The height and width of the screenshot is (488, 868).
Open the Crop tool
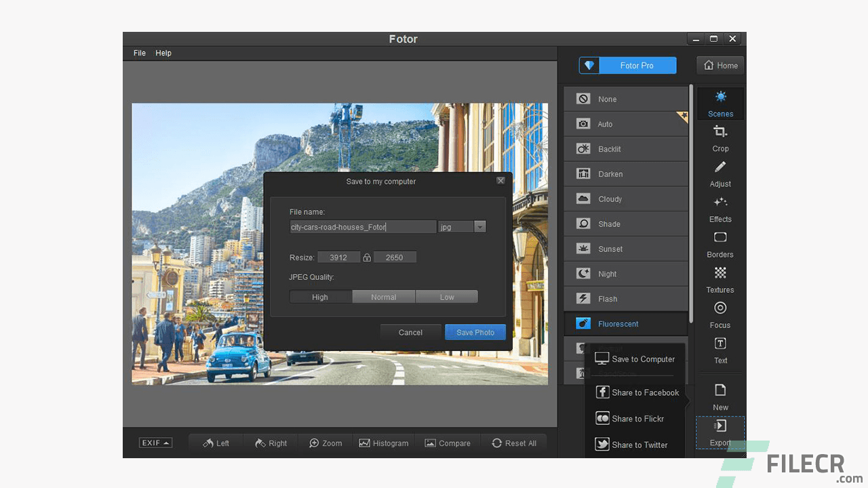(720, 139)
